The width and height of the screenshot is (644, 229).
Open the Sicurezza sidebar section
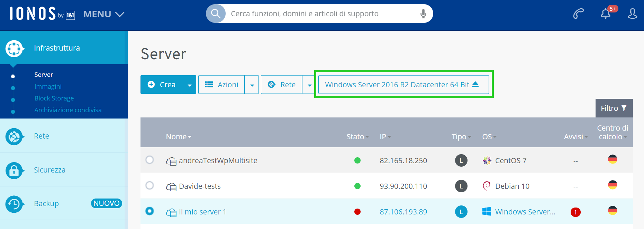64,170
